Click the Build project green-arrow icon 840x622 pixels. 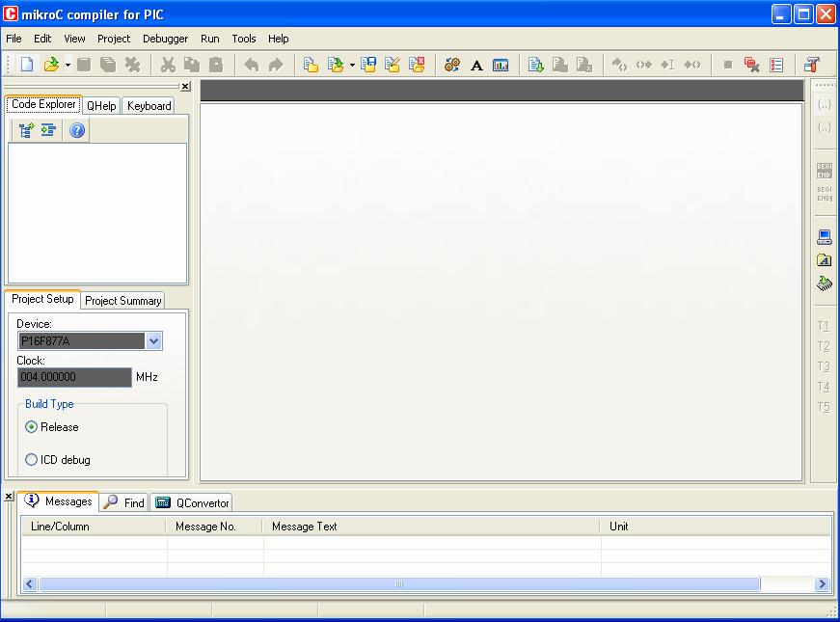pos(535,65)
